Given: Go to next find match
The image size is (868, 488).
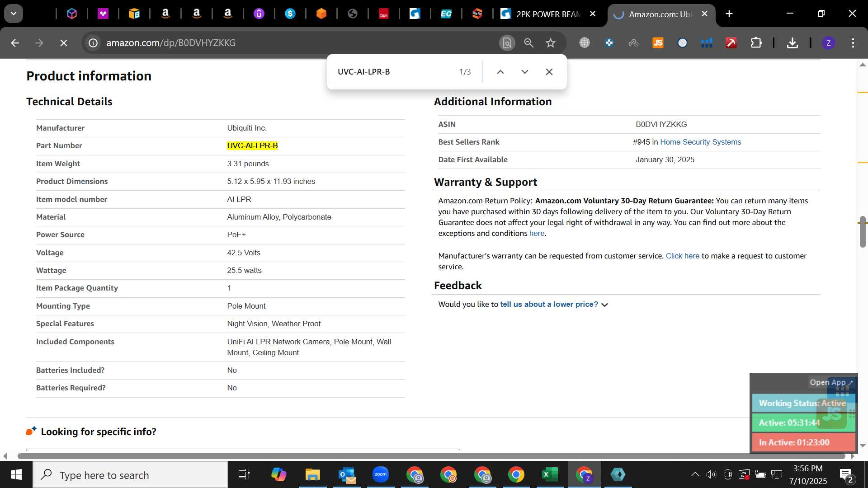Looking at the screenshot, I should pos(525,72).
